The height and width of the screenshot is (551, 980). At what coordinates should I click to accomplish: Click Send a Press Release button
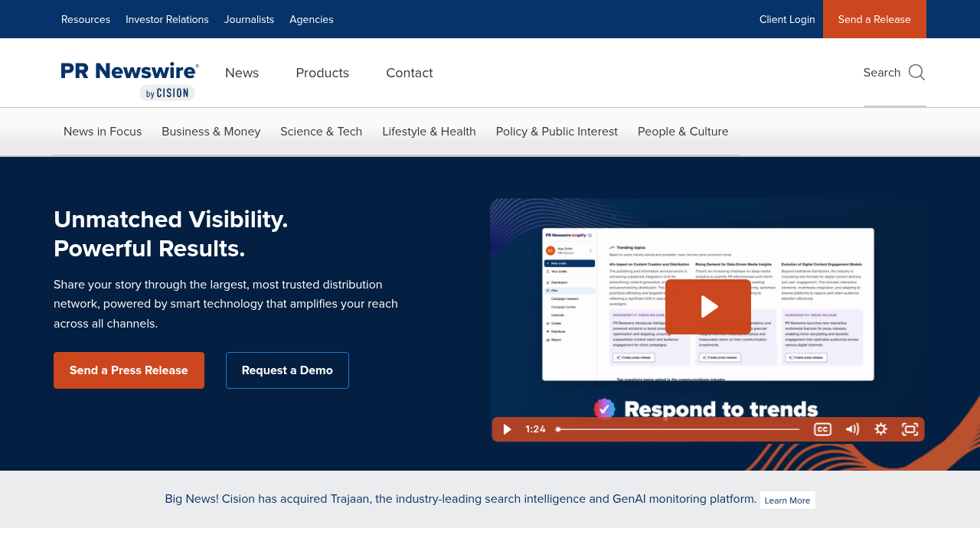(129, 370)
